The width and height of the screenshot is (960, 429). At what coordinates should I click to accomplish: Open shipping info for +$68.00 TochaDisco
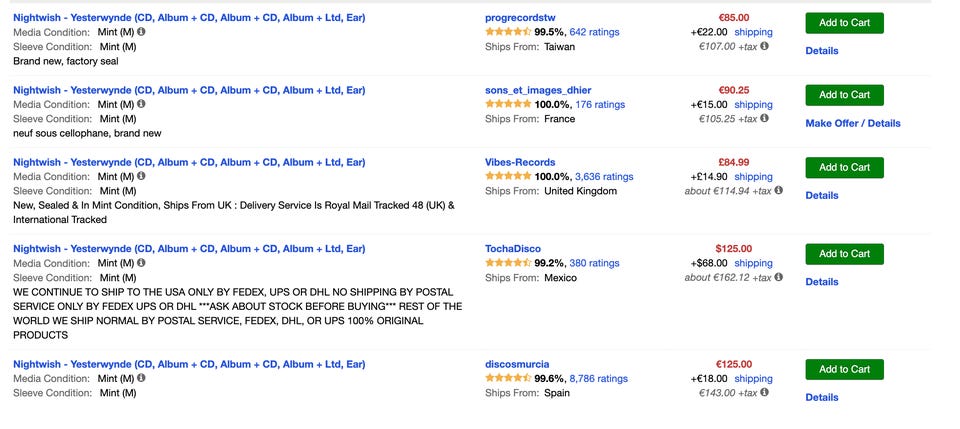[753, 263]
